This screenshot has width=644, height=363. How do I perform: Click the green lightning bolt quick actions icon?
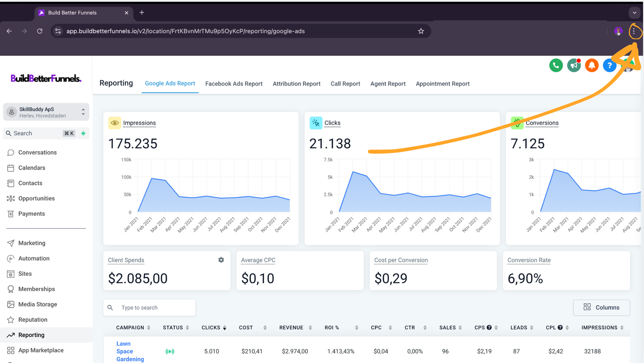pyautogui.click(x=83, y=133)
